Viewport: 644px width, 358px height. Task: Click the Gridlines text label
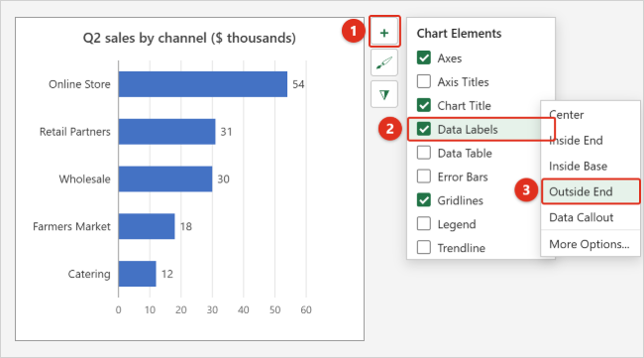(461, 200)
